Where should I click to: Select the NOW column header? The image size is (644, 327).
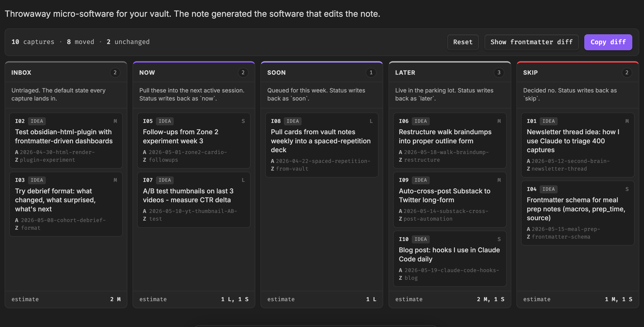[x=147, y=72]
